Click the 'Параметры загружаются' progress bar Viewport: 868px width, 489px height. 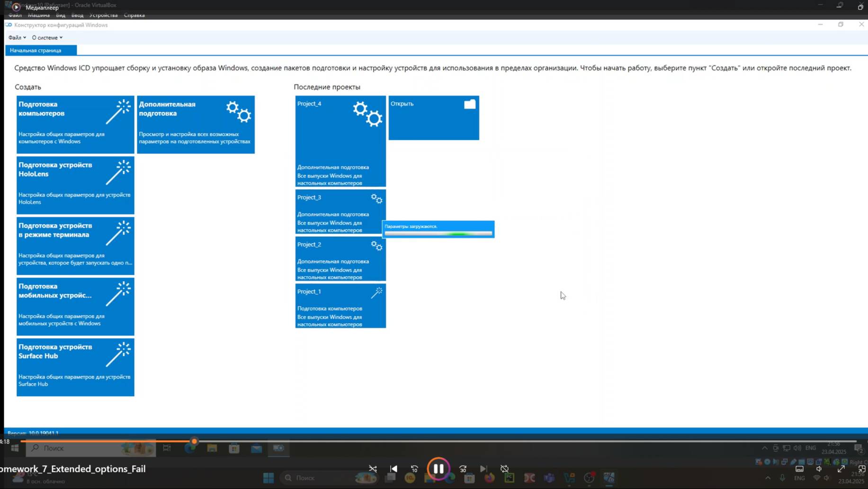click(x=438, y=233)
